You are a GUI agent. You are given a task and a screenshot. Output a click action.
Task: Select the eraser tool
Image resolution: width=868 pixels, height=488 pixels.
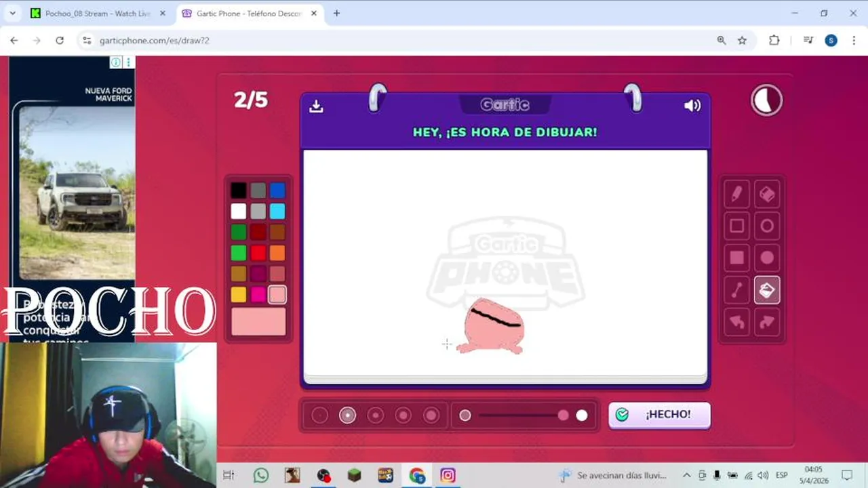click(x=767, y=194)
